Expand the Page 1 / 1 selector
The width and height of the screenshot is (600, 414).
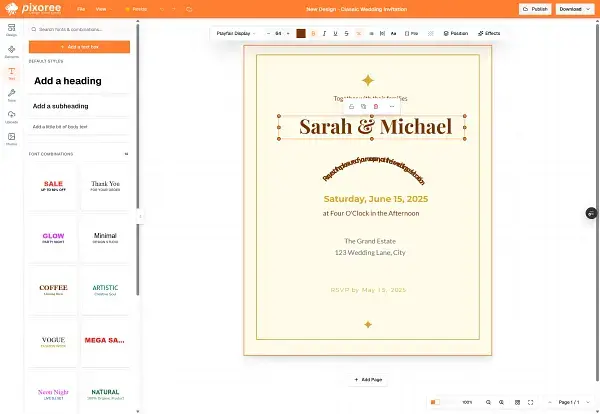568,402
